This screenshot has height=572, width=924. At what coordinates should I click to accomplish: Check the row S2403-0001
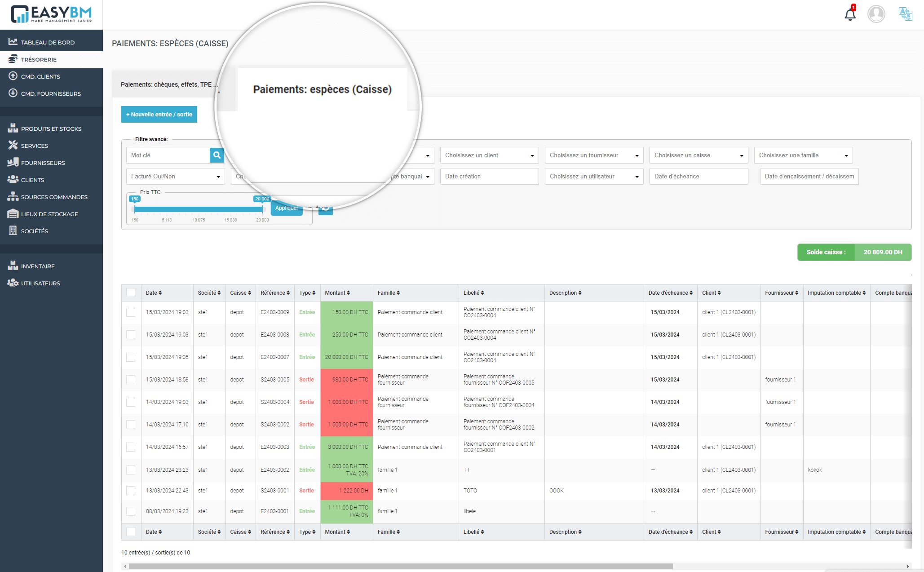pos(131,491)
